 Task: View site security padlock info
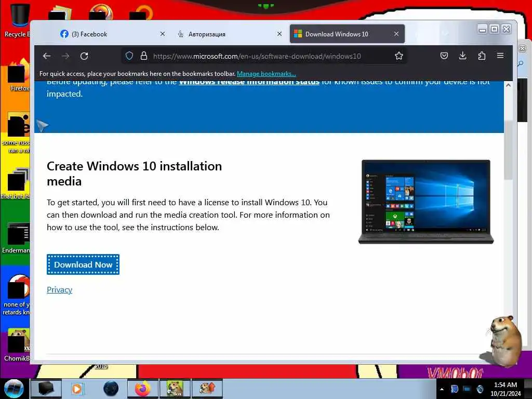pyautogui.click(x=144, y=56)
